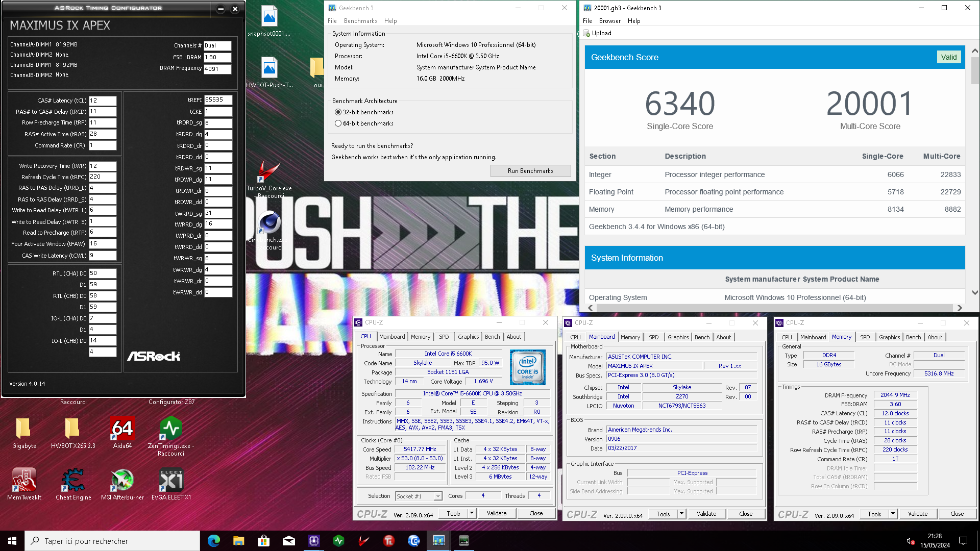Expand Tools arrow in CPU-Z Memory window
Screen dimensions: 980x551
(x=893, y=514)
